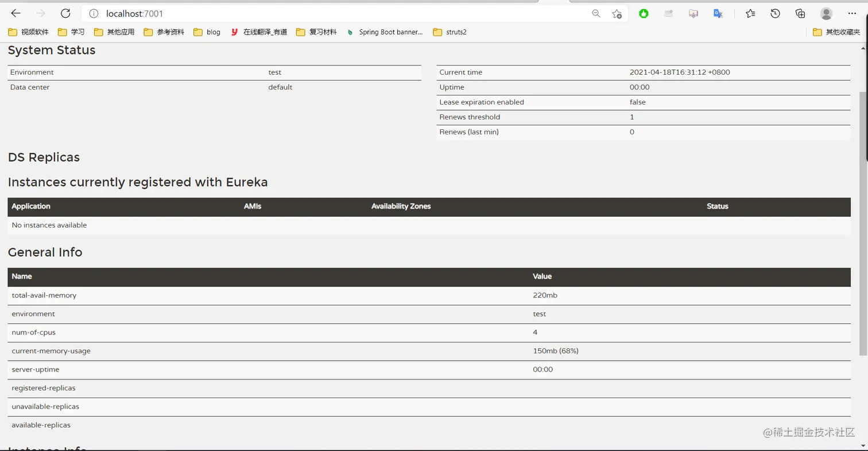Click the forward navigation arrow

point(40,13)
